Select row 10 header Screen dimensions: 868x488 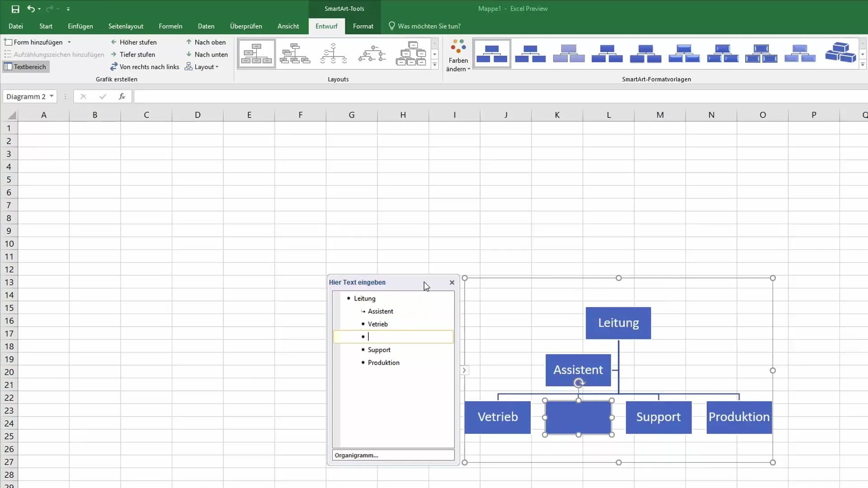coord(9,244)
